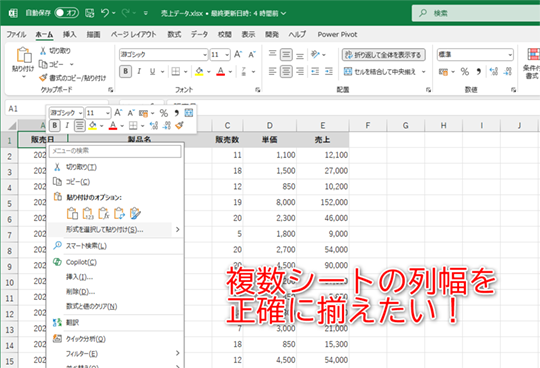540x368 pixels.
Task: Click the increase indent icon
Action: click(x=329, y=71)
